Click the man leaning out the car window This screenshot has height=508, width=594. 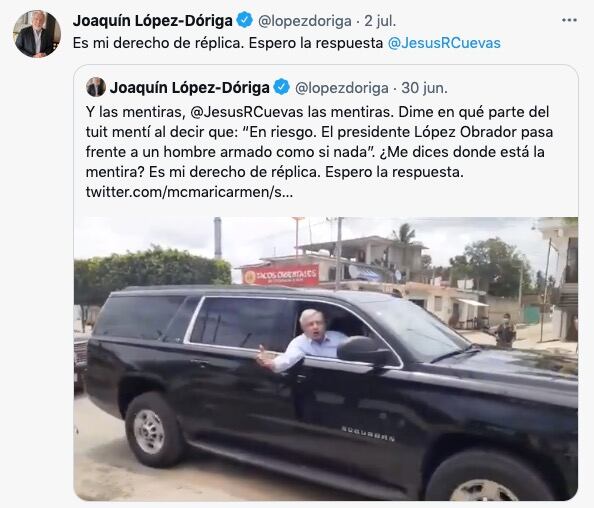(x=307, y=341)
